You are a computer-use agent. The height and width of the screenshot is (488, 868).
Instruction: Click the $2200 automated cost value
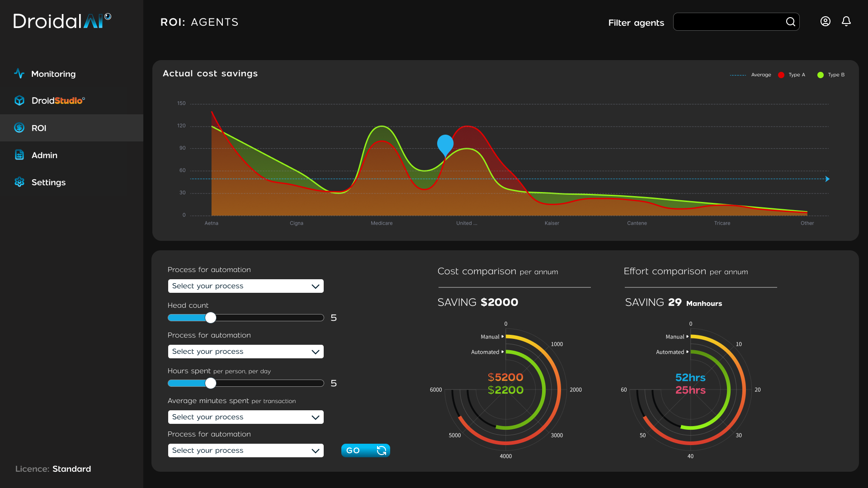505,389
